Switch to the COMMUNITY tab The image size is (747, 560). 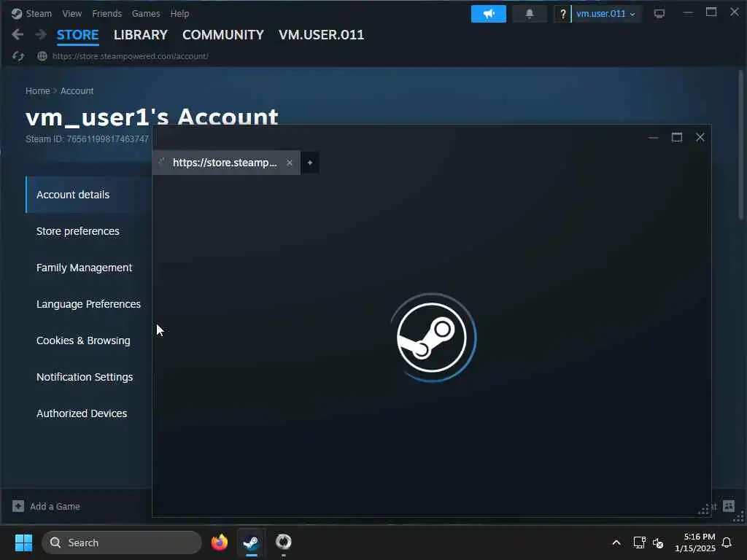223,35
